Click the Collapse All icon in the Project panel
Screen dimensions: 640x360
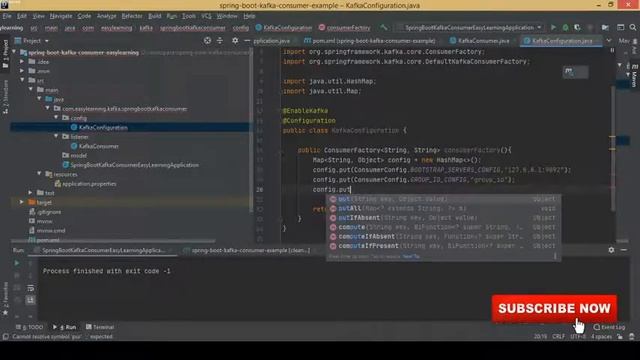[x=220, y=40]
